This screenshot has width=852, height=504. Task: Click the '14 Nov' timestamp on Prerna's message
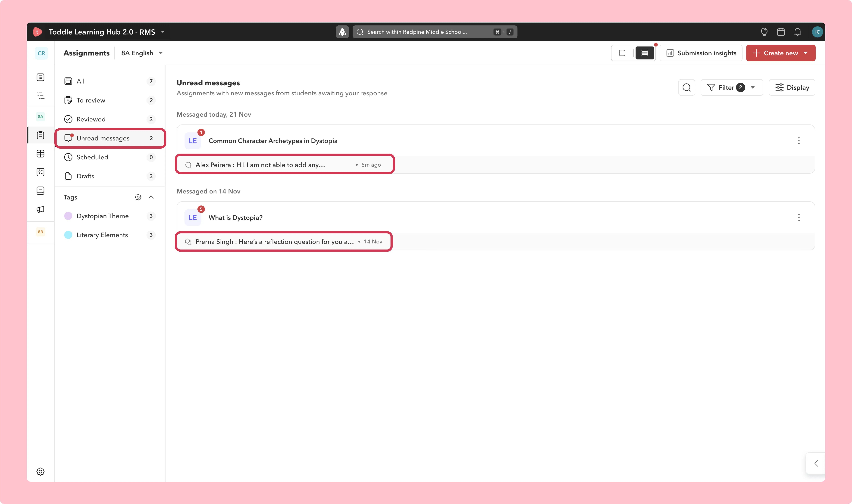373,241
